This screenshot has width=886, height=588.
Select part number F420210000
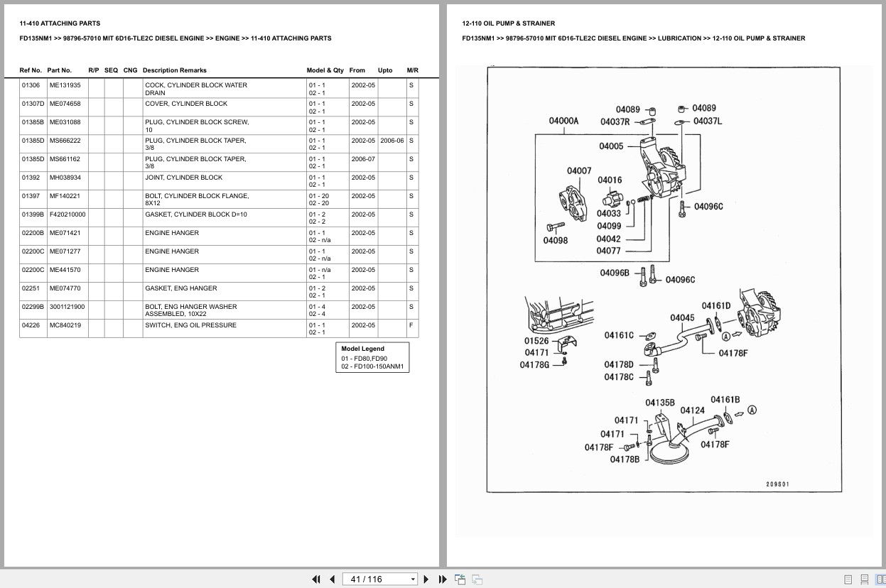coord(67,214)
